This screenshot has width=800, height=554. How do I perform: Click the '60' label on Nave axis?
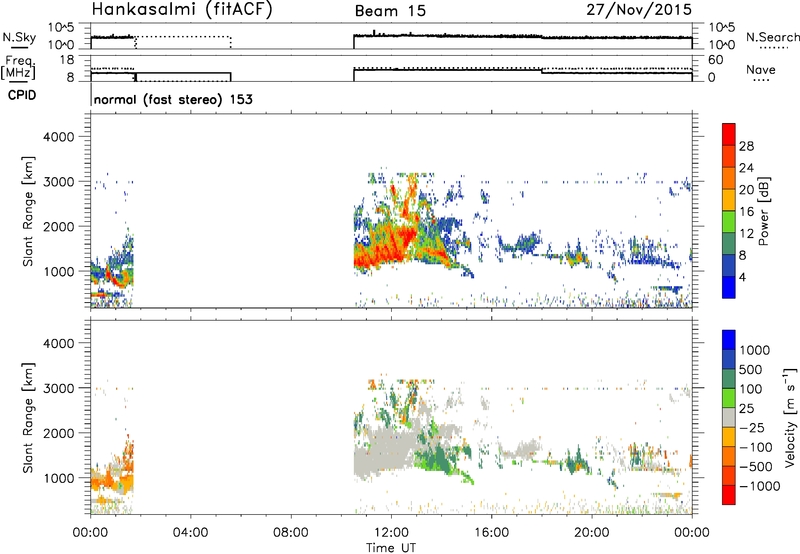[x=715, y=60]
